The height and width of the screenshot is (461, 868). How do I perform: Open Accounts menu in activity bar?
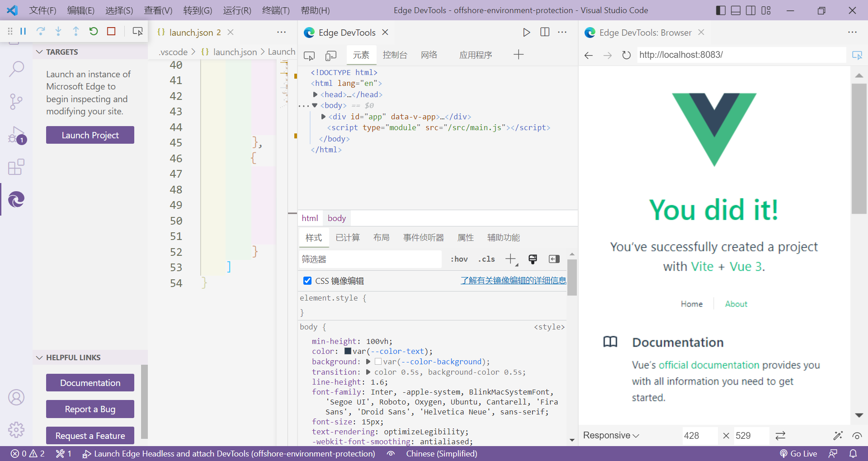click(x=16, y=397)
